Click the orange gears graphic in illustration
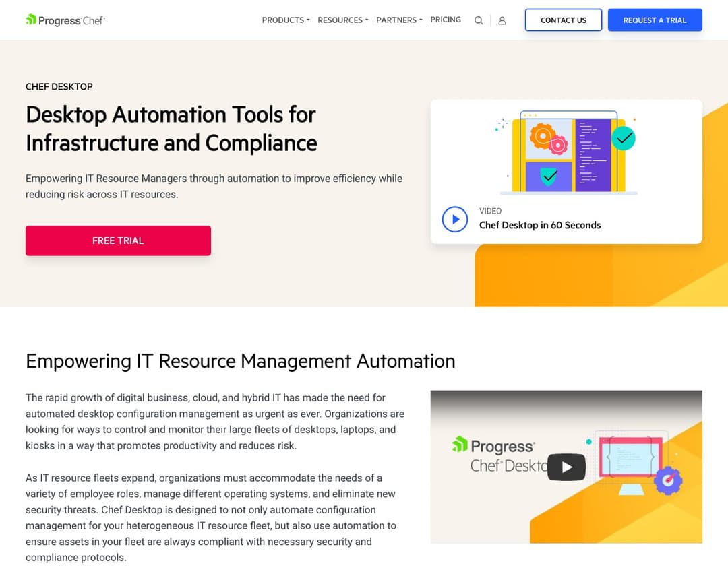The image size is (728, 582). 547,138
